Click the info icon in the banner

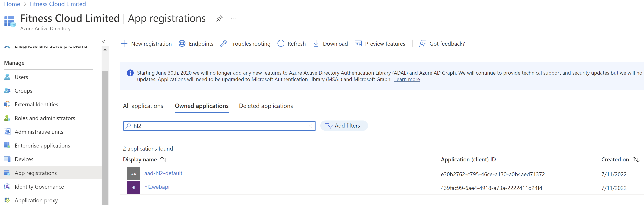point(130,73)
